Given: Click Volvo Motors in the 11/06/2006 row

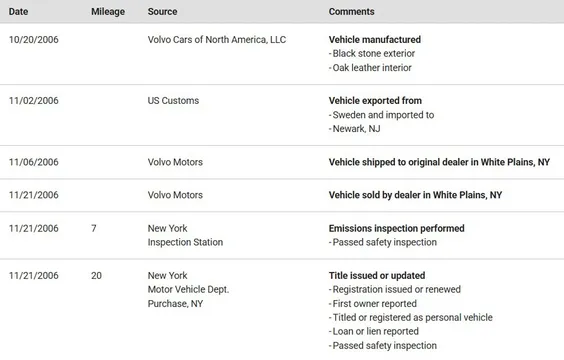Looking at the screenshot, I should coord(175,162).
